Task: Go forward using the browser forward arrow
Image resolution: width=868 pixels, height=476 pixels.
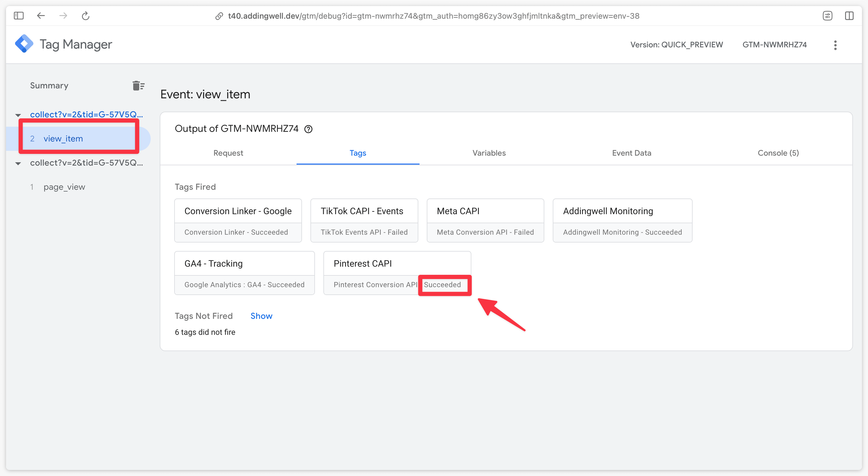Action: 63,16
